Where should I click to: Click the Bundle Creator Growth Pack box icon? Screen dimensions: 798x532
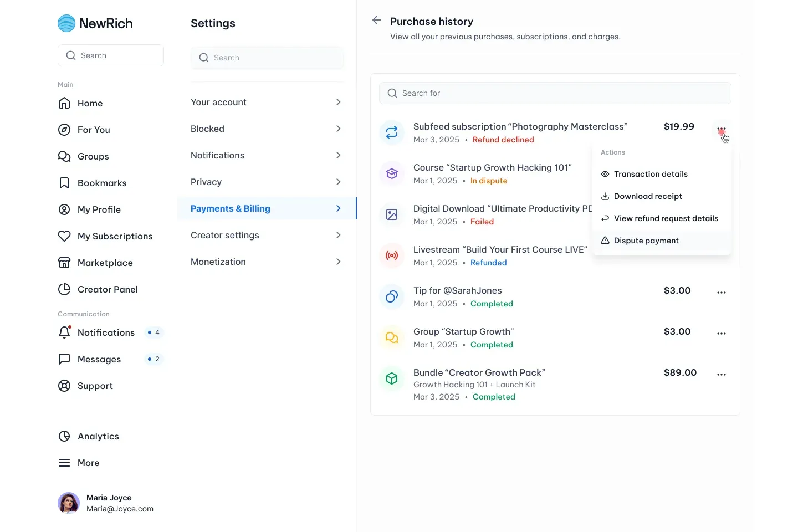point(392,378)
